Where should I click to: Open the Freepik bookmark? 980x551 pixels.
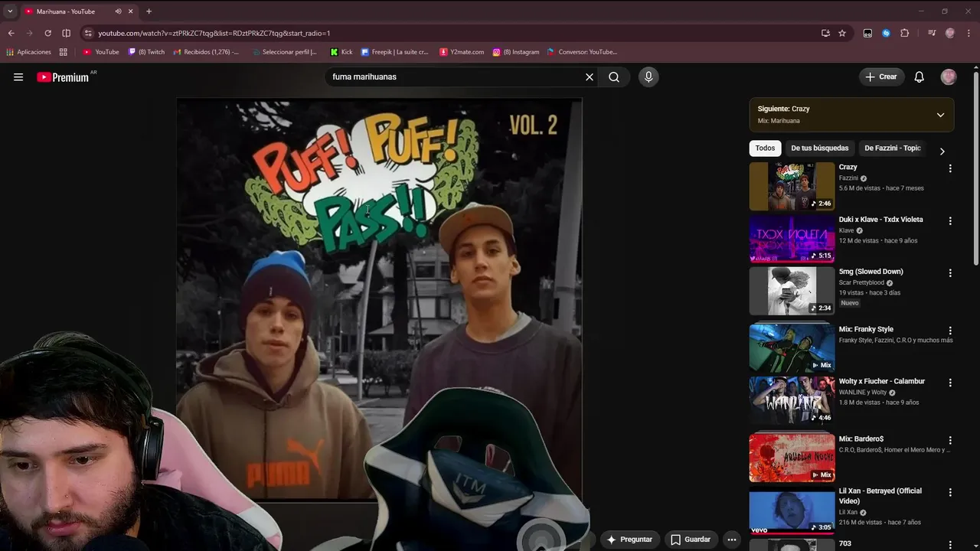coord(395,52)
